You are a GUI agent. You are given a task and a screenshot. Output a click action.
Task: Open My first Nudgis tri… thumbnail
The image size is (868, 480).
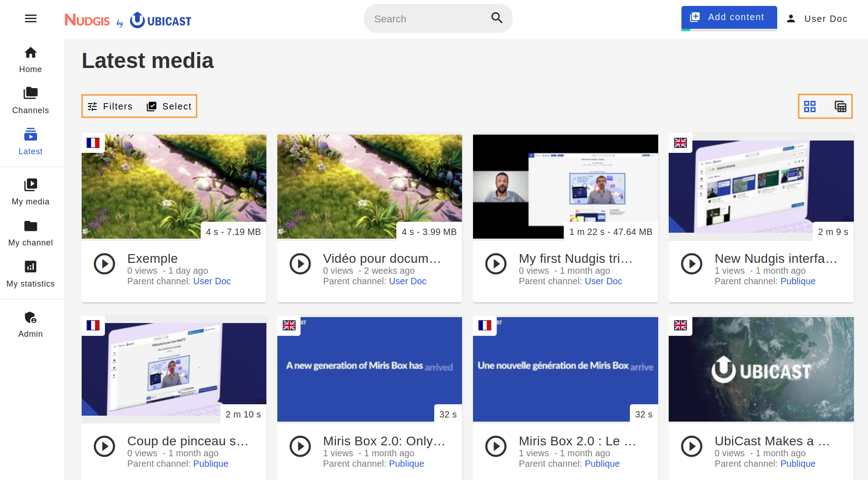565,187
